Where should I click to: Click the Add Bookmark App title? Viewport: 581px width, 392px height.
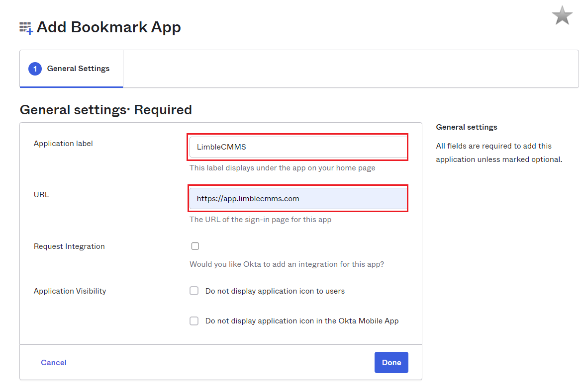pos(109,27)
